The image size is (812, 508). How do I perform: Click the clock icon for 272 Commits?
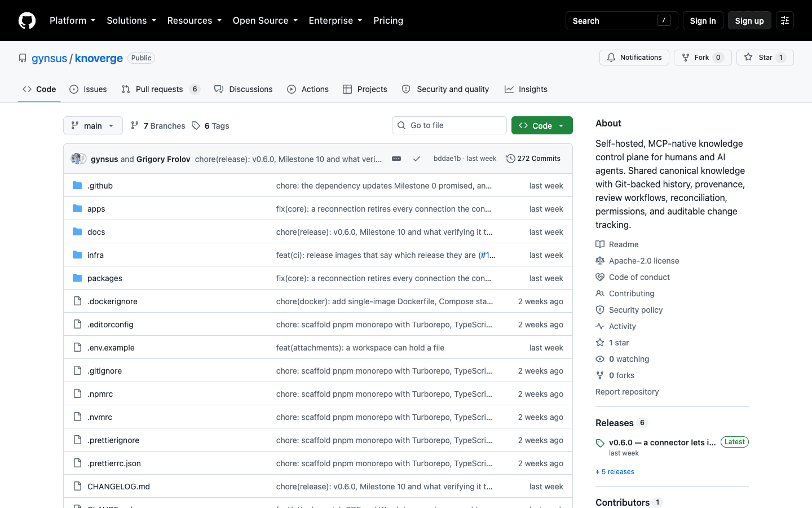511,159
